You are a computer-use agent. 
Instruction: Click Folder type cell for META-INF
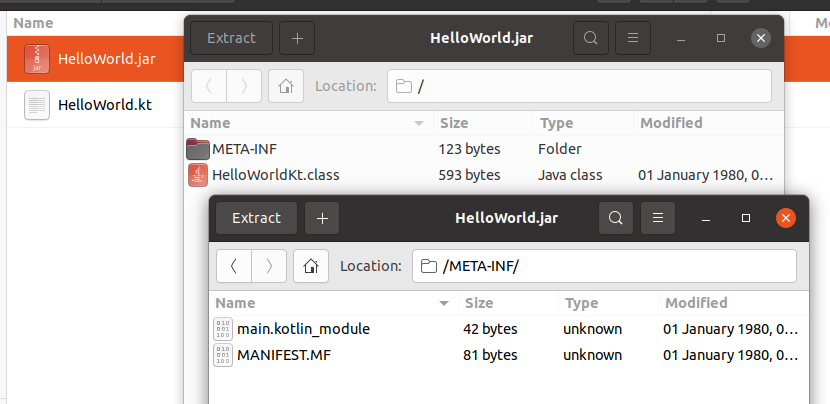(560, 149)
